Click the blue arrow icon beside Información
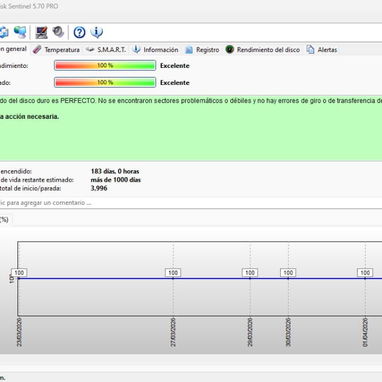The image size is (382, 382). click(x=136, y=50)
